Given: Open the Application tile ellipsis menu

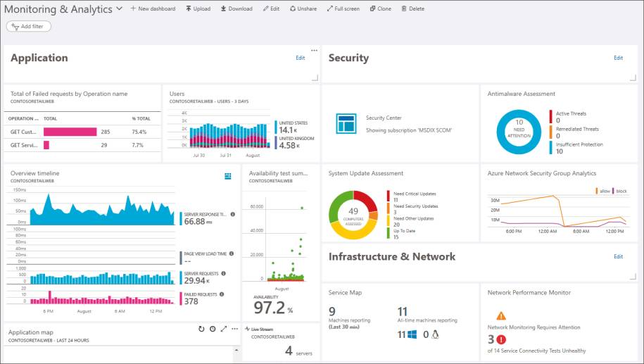Looking at the screenshot, I should tap(314, 51).
